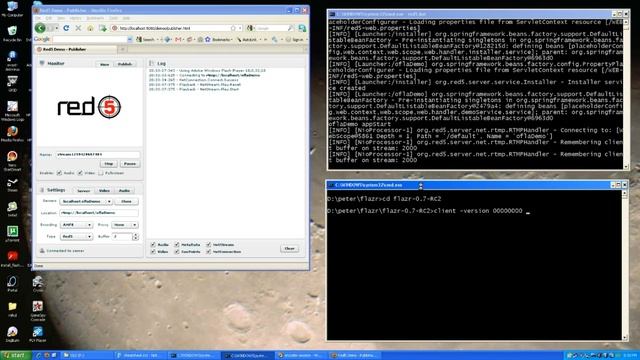
Task: Open the My Computer desktop icon
Action: (12, 9)
